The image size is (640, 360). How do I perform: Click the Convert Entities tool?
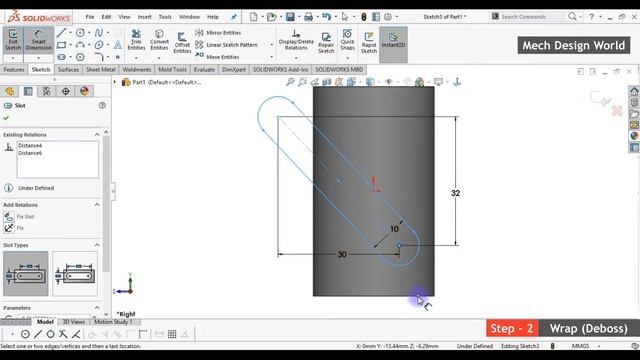(159, 40)
